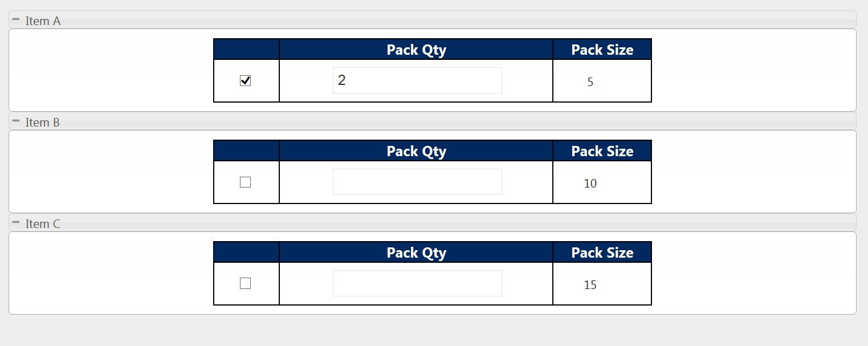Enable the checkbox for Item B
Screen dimensions: 868x346
[246, 181]
